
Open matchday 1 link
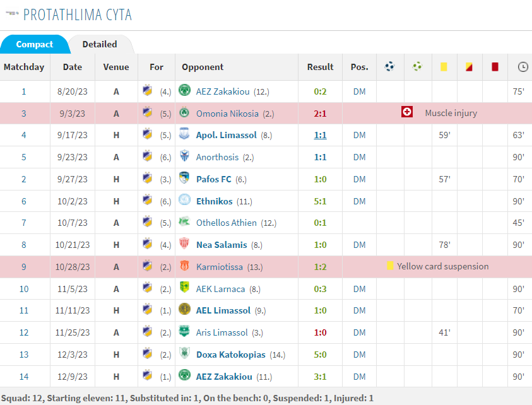click(x=24, y=91)
